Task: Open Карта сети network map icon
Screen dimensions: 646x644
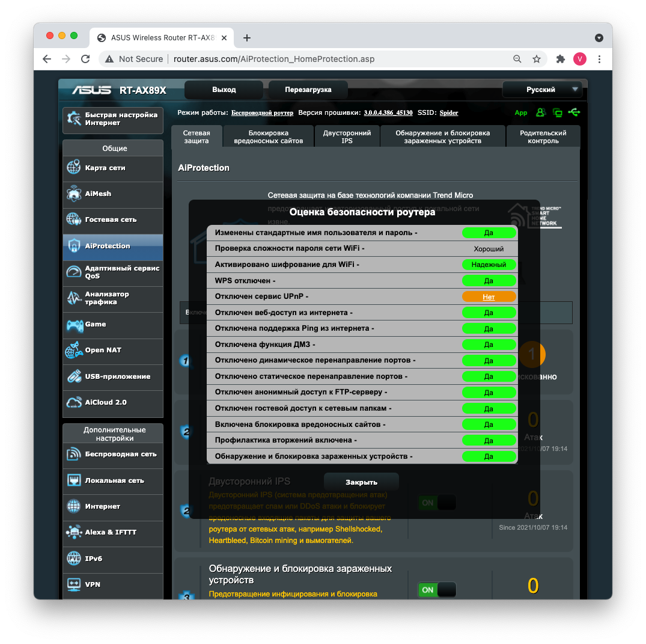Action: coord(74,167)
